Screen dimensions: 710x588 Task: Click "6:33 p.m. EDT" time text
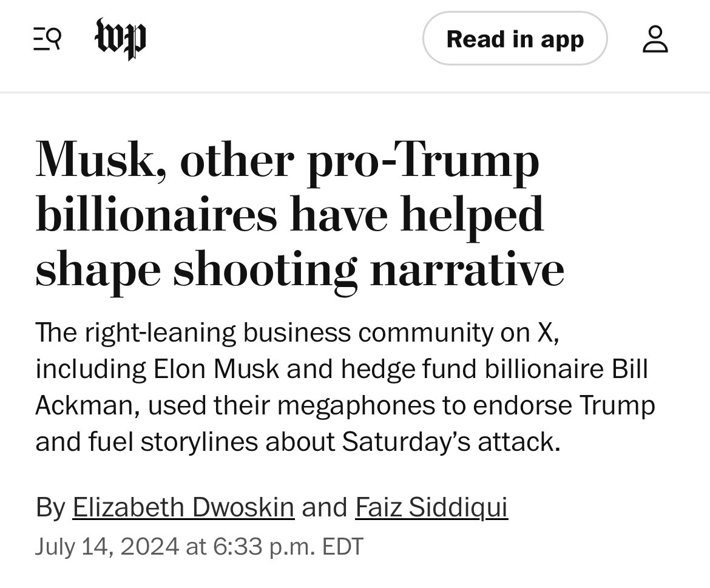(x=288, y=546)
